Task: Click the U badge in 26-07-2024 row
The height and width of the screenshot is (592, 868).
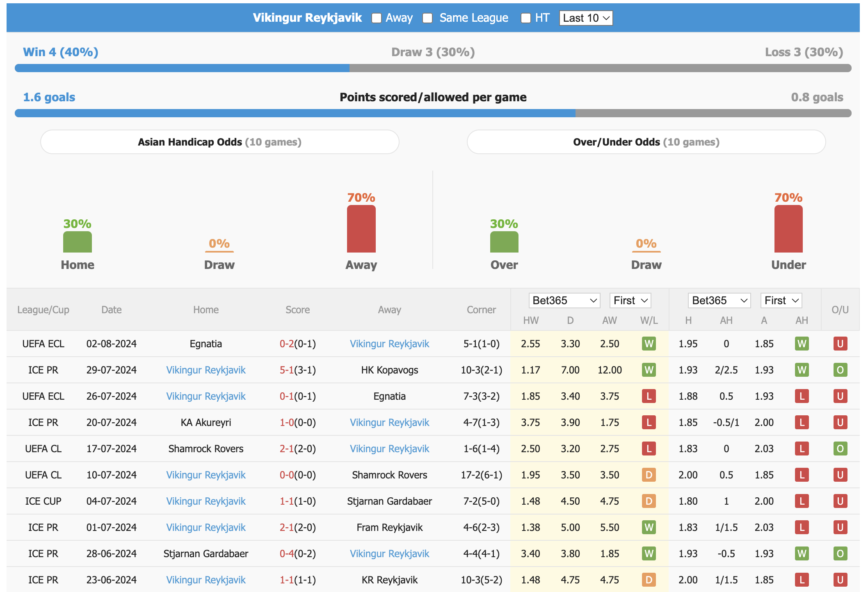Action: (x=840, y=396)
